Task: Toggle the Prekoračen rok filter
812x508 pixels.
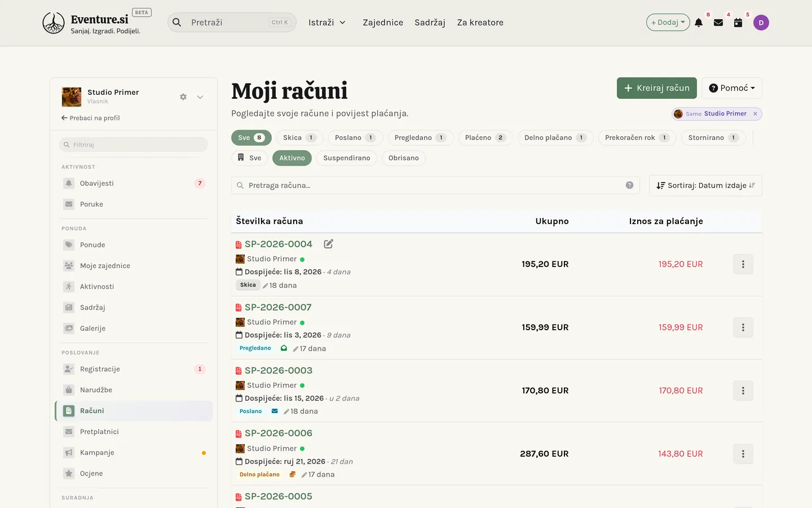Action: point(637,138)
